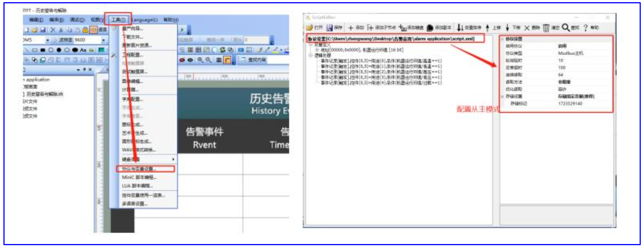This screenshot has height=247, width=644.
Task: Click the storage flag value 1723529140
Action: 570,104
